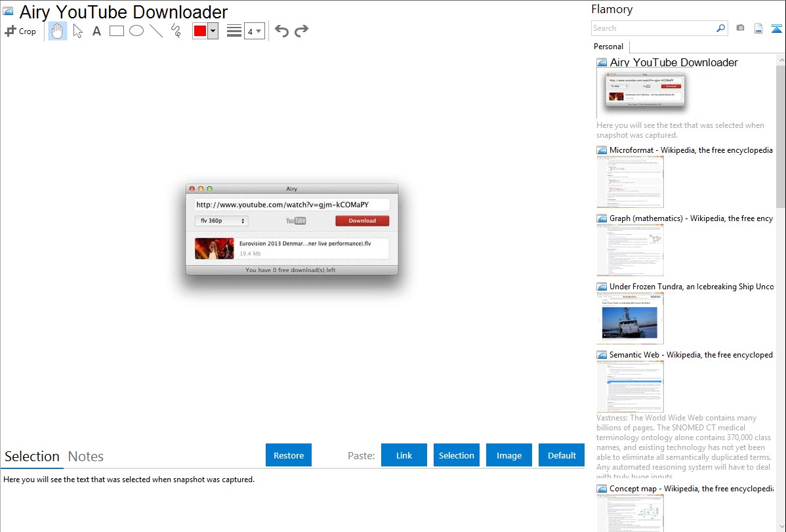Click the free downloads left status text
The image size is (786, 532).
click(x=290, y=270)
